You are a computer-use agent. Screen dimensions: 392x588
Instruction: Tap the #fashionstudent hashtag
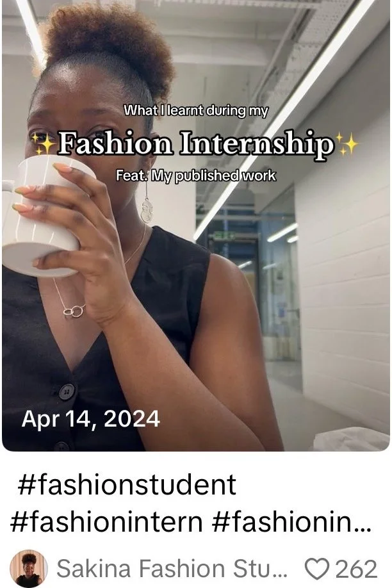(127, 484)
